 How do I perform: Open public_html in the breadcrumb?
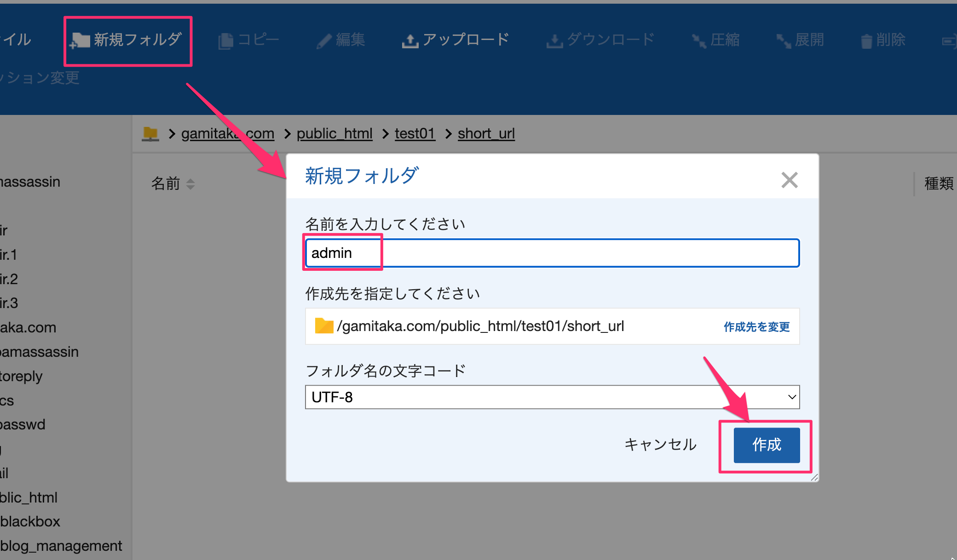pos(334,134)
